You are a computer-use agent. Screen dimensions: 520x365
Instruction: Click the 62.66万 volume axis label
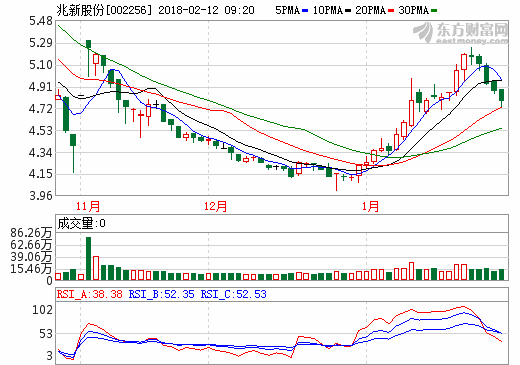point(31,245)
